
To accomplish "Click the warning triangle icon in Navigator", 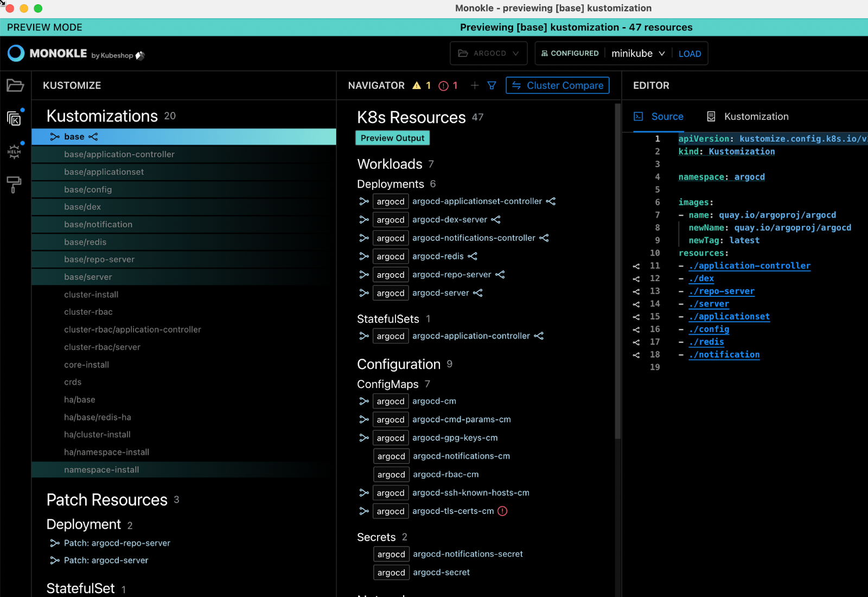I will point(417,85).
